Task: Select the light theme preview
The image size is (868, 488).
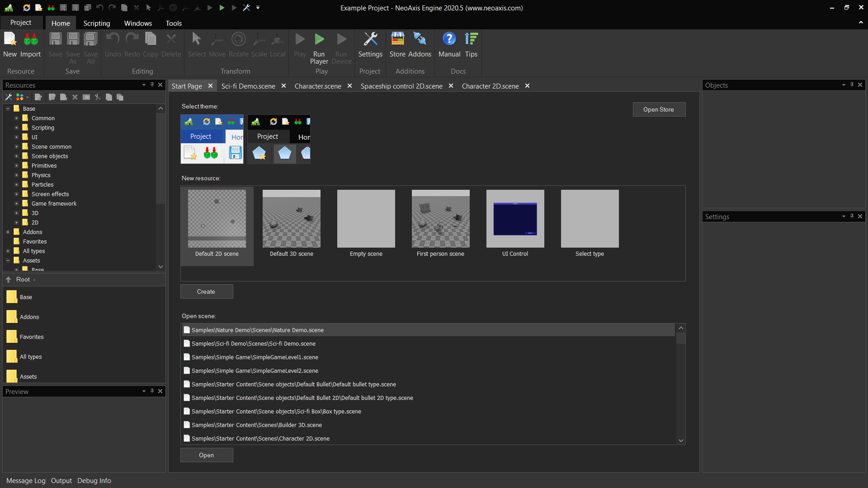Action: (212, 139)
